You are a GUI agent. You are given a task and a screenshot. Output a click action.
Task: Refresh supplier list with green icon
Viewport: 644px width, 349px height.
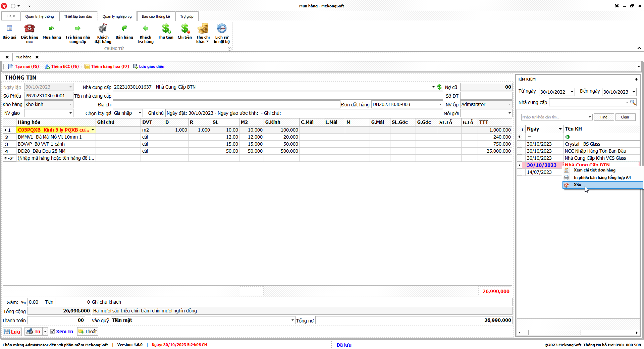pyautogui.click(x=439, y=87)
